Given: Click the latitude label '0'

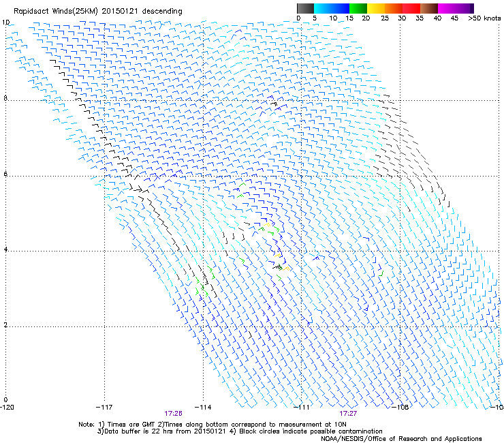Looking at the screenshot, I should (x=5, y=400).
